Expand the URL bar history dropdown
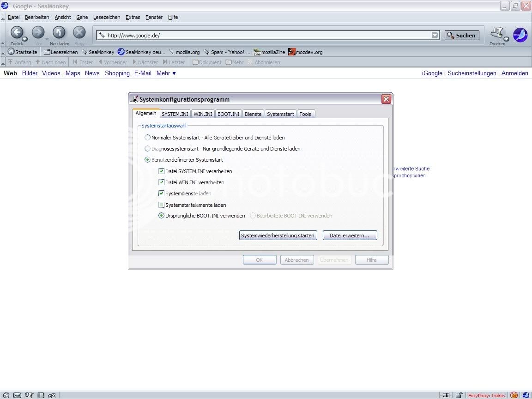 click(x=435, y=35)
